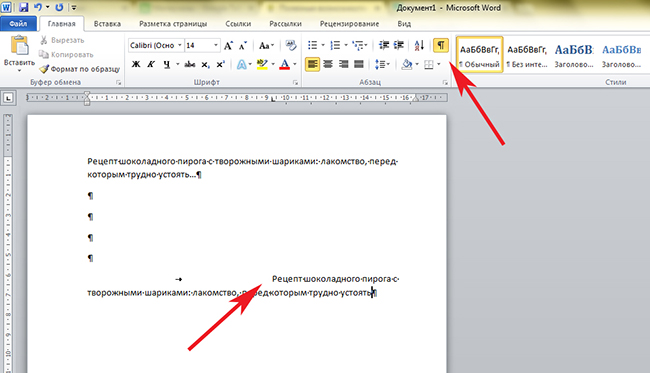The image size is (650, 373).
Task: Click the tab selector left of the ruler
Action: point(8,98)
